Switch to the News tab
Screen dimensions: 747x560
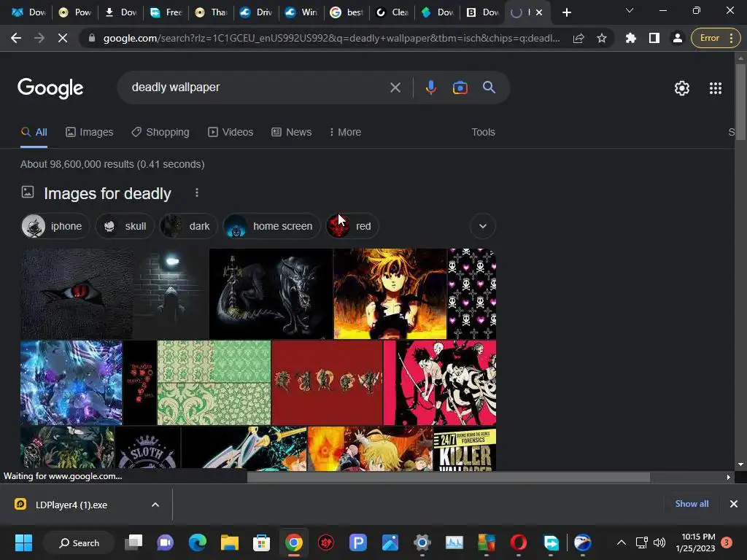[x=292, y=133]
